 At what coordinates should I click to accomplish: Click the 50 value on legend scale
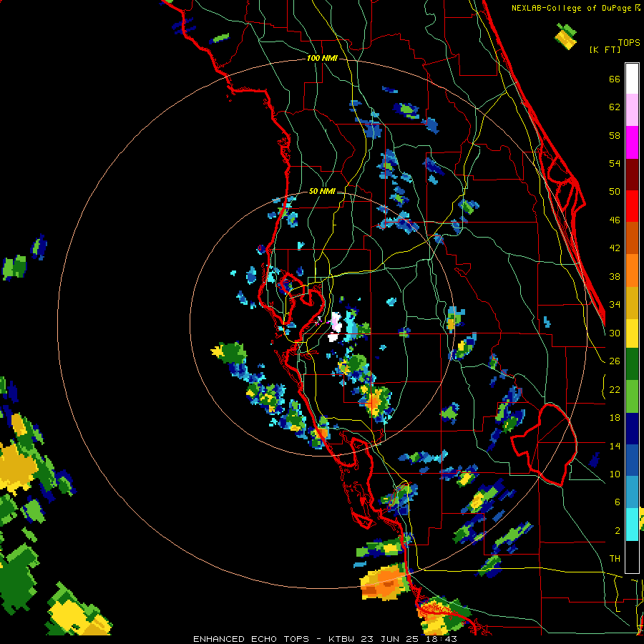pyautogui.click(x=615, y=192)
